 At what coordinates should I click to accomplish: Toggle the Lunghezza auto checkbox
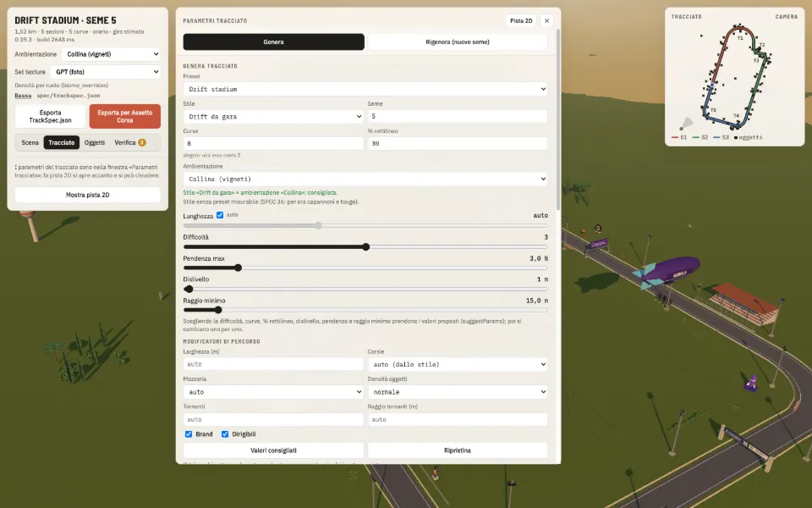click(x=220, y=214)
